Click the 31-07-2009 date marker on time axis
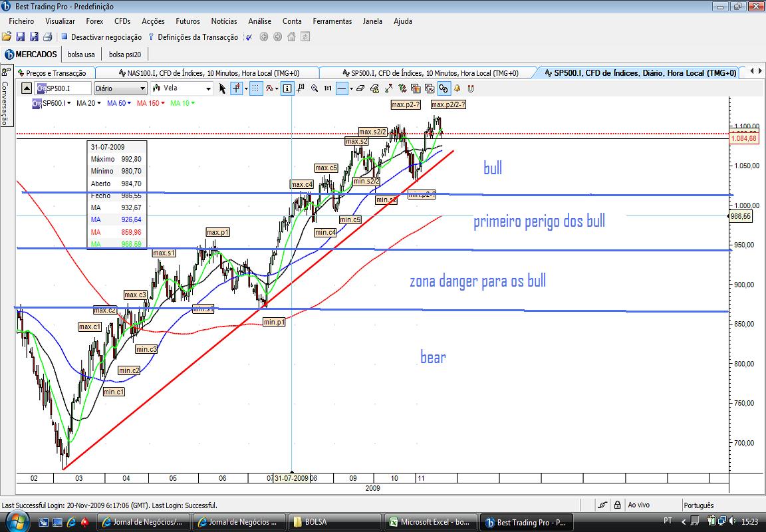 [x=291, y=478]
